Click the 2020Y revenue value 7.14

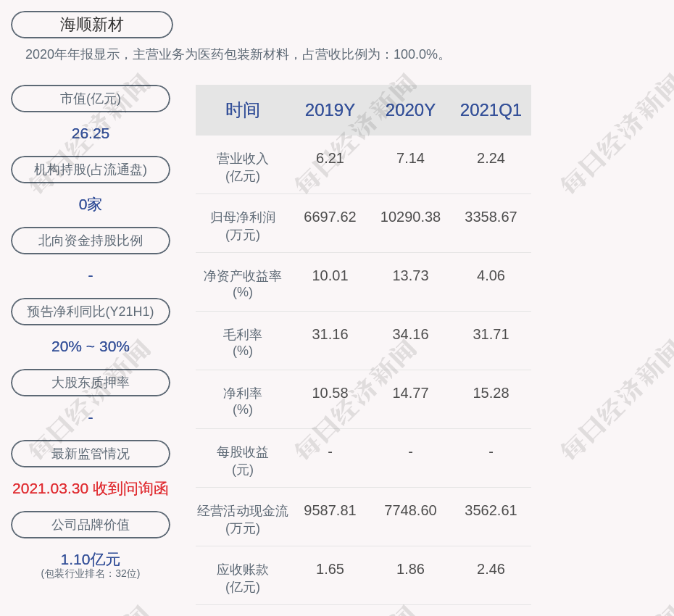(410, 159)
